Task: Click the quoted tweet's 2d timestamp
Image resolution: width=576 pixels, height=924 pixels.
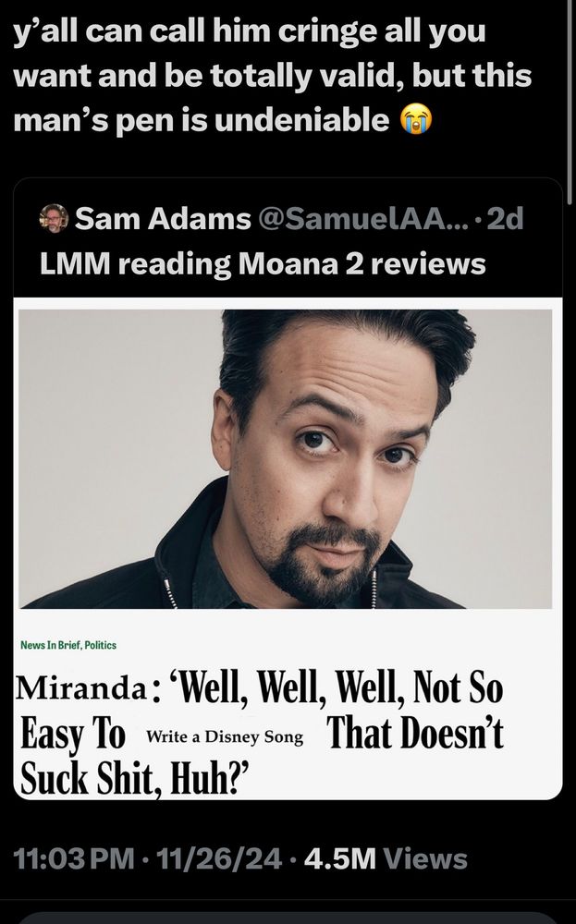Action: click(x=507, y=219)
